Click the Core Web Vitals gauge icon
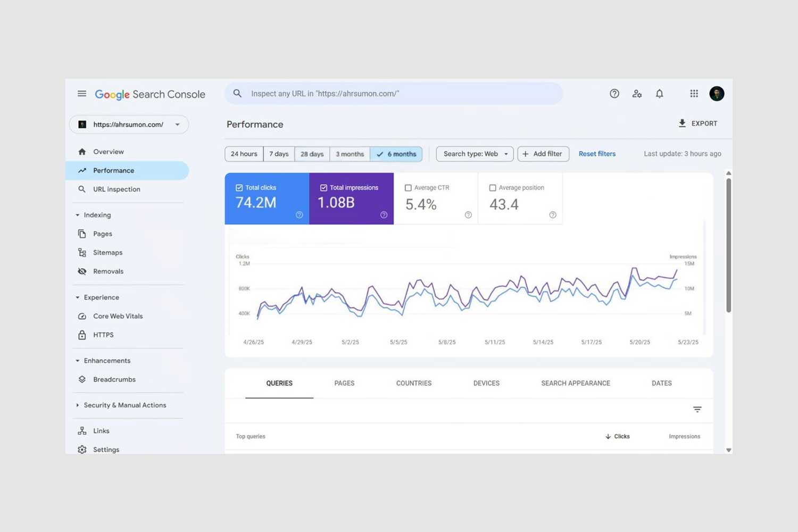Viewport: 798px width, 532px height. click(x=82, y=316)
